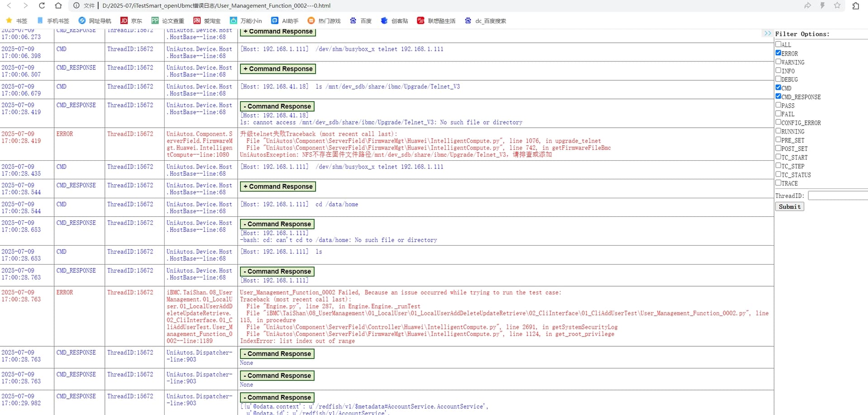Enable the CONFIG_ERROR filter checkbox
The width and height of the screenshot is (868, 415).
pos(778,122)
